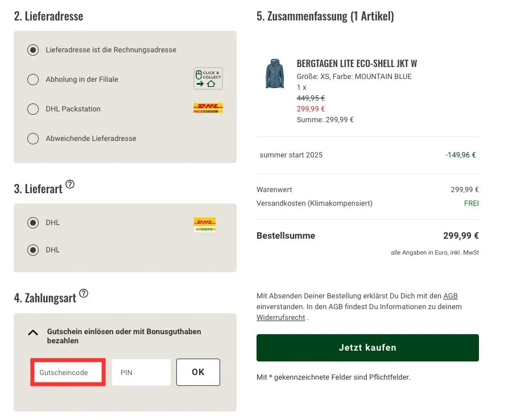Click the Click & Collect icon
Image resolution: width=529 pixels, height=420 pixels.
pos(208,78)
